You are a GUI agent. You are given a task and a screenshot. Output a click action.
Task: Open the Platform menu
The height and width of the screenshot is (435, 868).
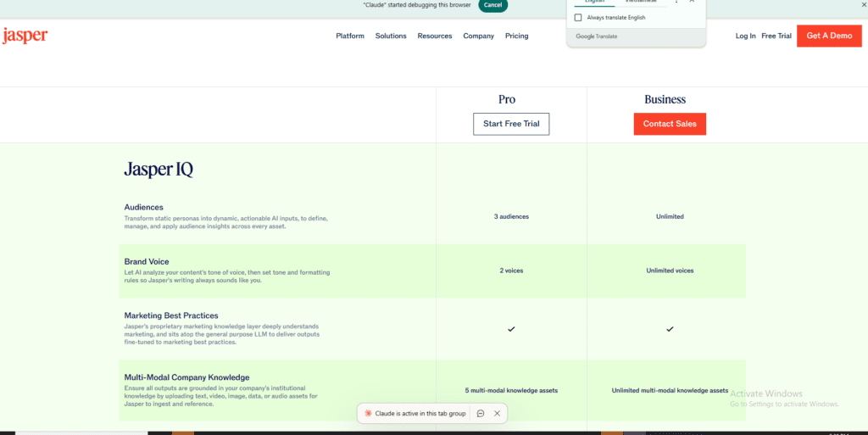click(x=350, y=36)
